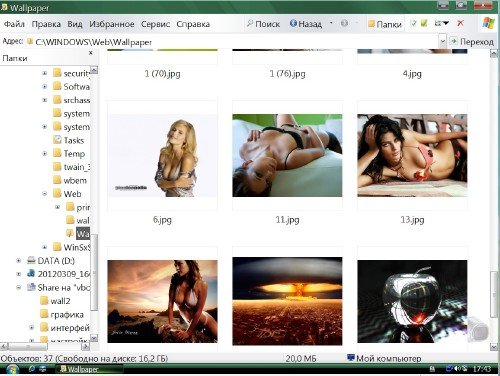Open the Сервис menu
Screen dimensions: 500x376
click(155, 24)
